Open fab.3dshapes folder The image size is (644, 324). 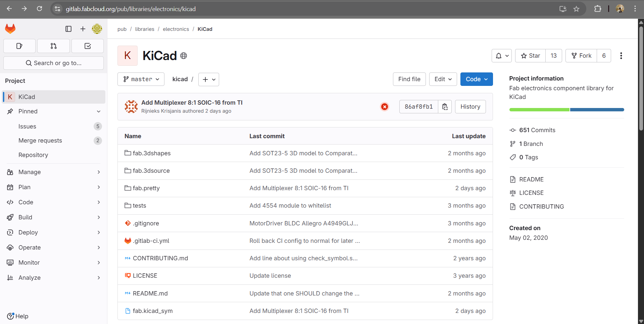click(x=152, y=153)
